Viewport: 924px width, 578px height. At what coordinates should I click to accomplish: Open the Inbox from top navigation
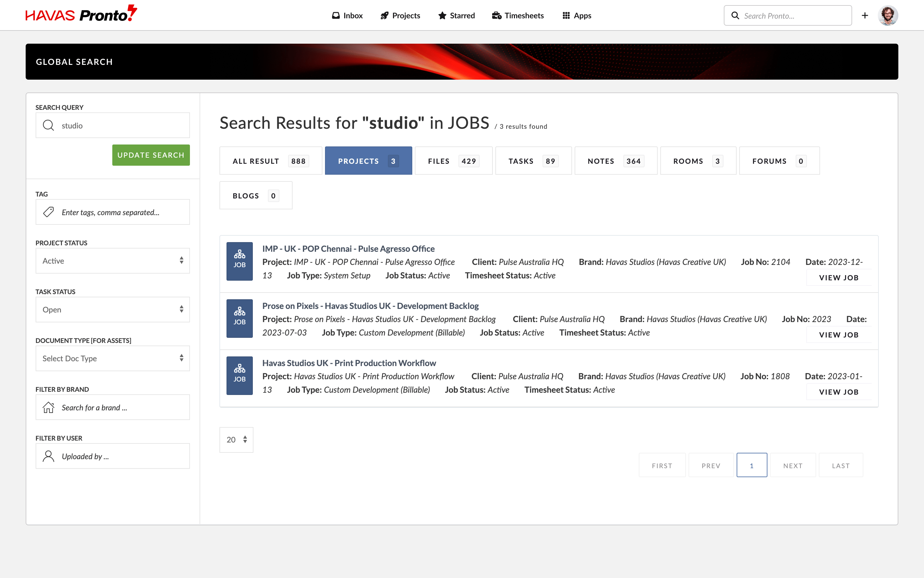coord(347,16)
